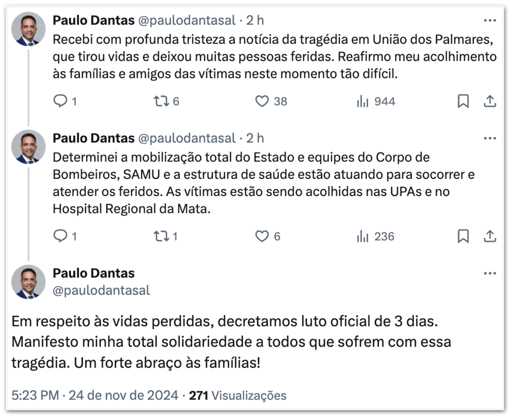Repost the first tweet with 6 reposts
This screenshot has width=510, height=420.
point(160,101)
